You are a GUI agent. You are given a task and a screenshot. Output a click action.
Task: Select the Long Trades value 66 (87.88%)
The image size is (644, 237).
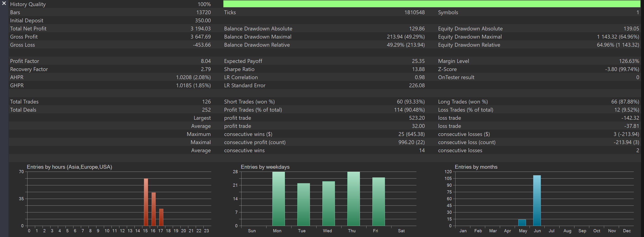click(x=625, y=102)
